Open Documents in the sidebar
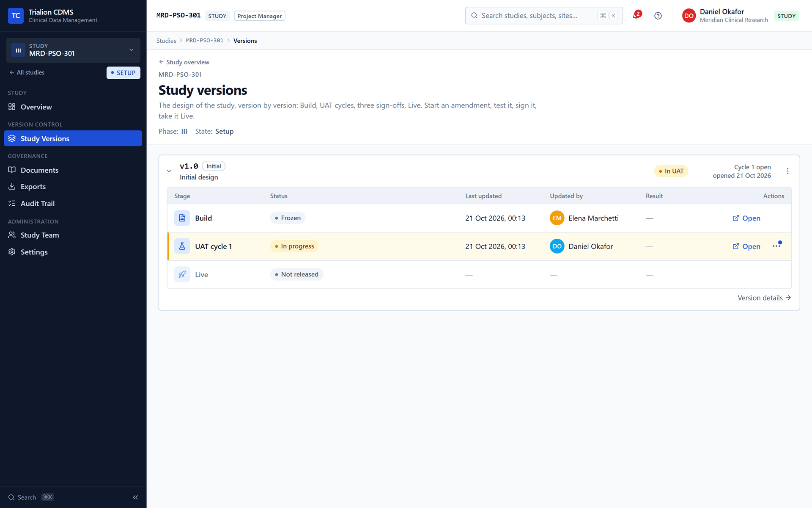812x508 pixels. (73, 170)
